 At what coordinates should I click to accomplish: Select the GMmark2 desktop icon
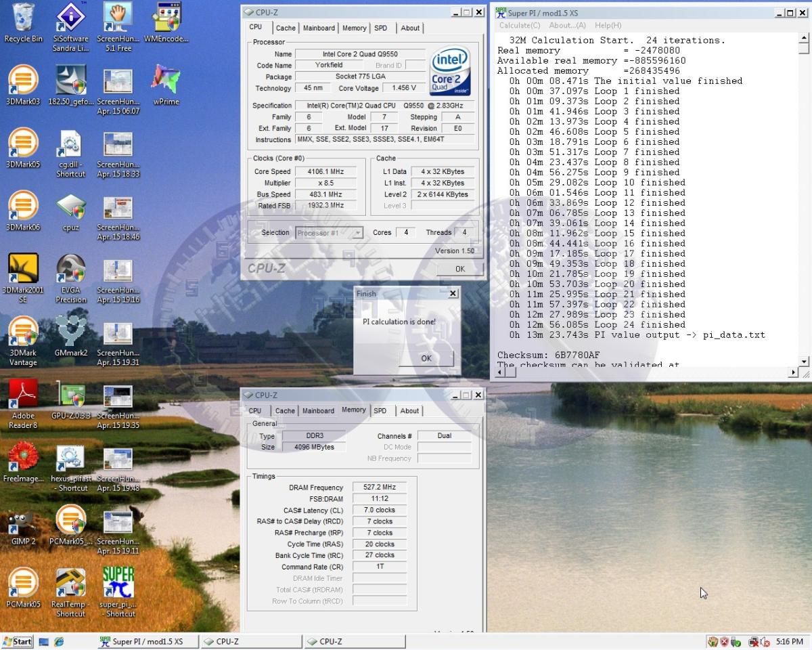(70, 337)
